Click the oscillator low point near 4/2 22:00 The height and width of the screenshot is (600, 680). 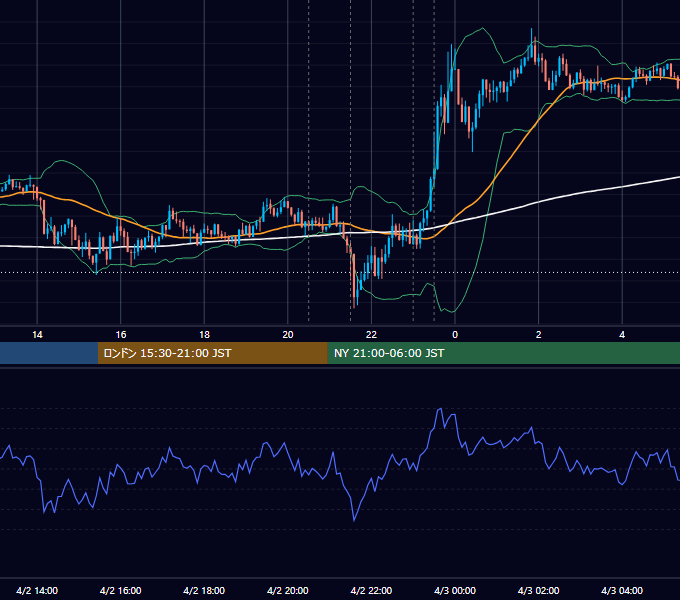354,520
